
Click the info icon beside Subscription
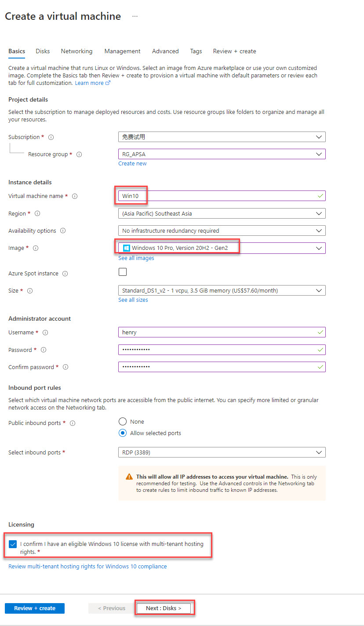pos(51,137)
